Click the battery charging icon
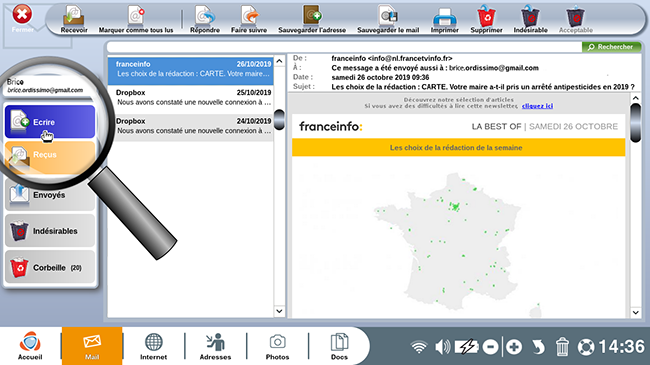The image size is (650, 365). pos(467,347)
